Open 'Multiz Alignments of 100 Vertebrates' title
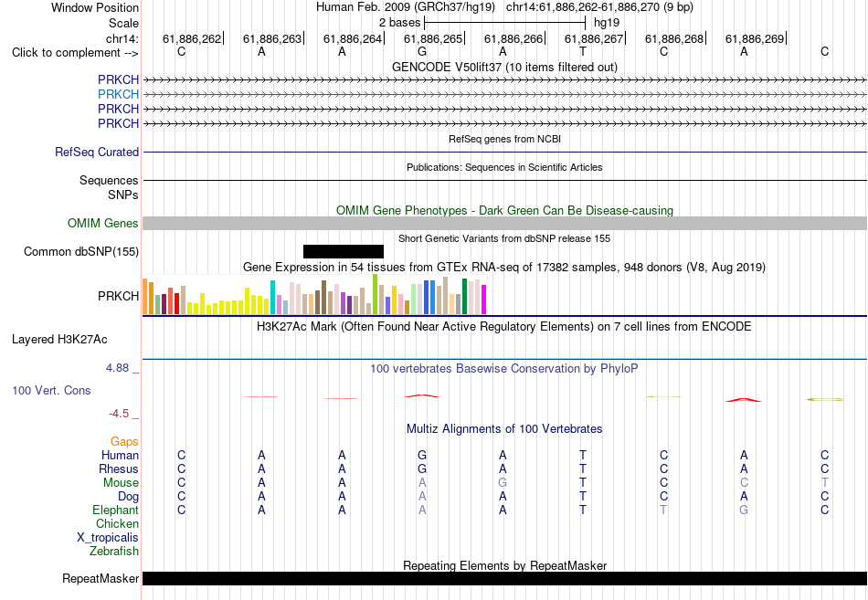 [504, 429]
